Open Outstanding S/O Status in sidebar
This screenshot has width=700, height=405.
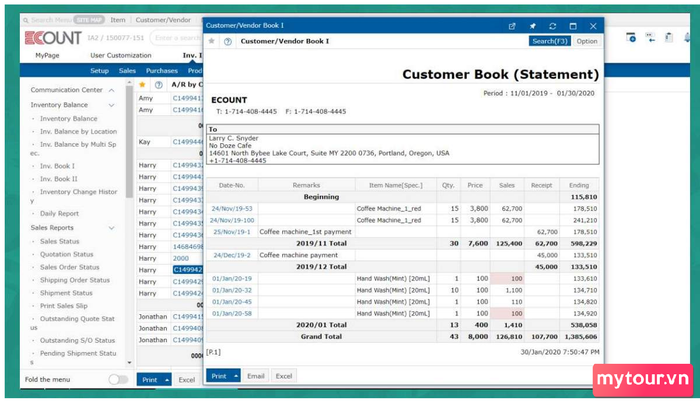click(77, 341)
